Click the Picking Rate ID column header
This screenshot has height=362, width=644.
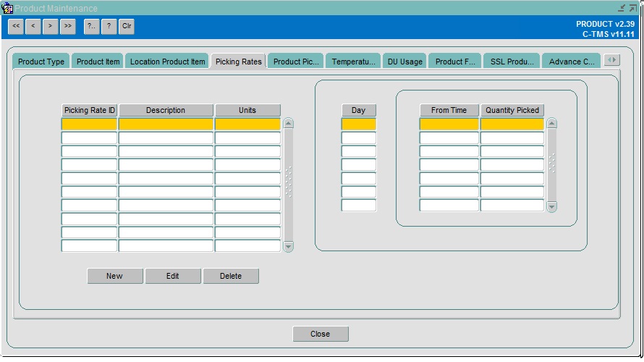pos(90,110)
